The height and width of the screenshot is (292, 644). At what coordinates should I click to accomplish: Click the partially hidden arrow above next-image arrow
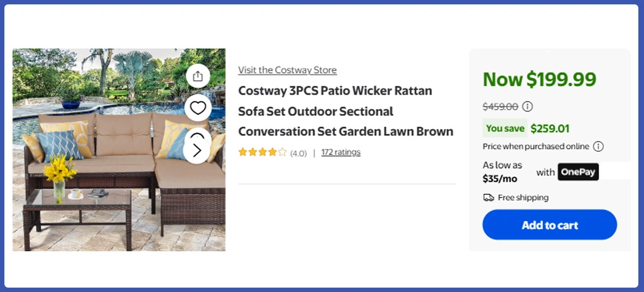pyautogui.click(x=197, y=134)
